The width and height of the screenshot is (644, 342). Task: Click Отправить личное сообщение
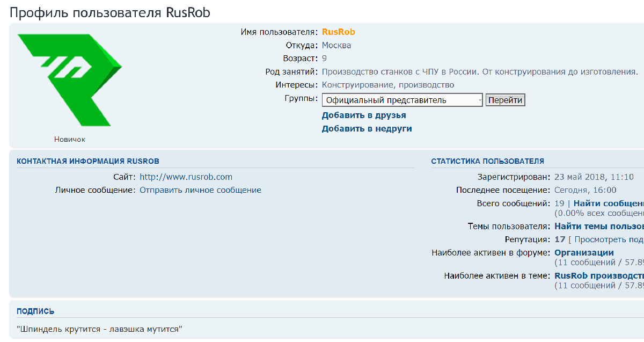tap(200, 190)
